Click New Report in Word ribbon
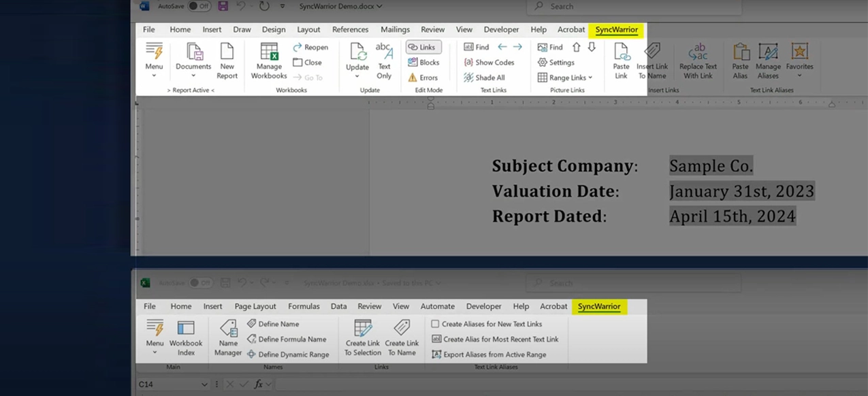Image resolution: width=868 pixels, height=396 pixels. (227, 60)
